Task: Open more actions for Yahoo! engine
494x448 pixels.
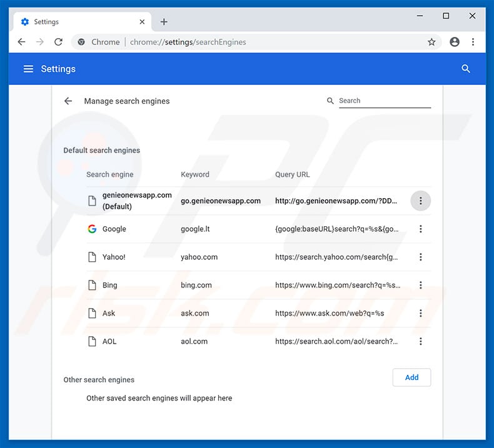Action: (421, 257)
